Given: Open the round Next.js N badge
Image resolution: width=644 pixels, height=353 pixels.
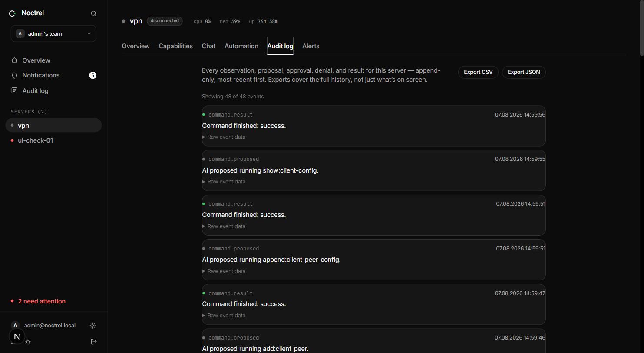Looking at the screenshot, I should [x=17, y=336].
